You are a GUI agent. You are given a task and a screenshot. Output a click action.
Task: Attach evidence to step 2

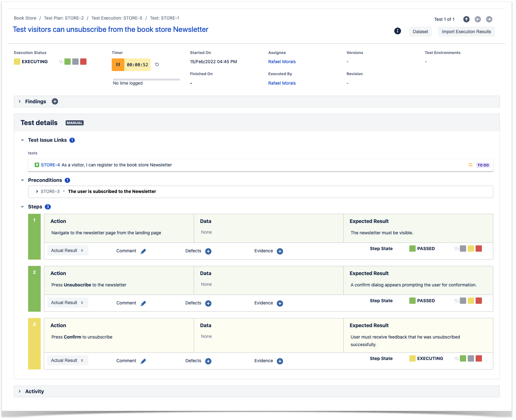pyautogui.click(x=280, y=303)
